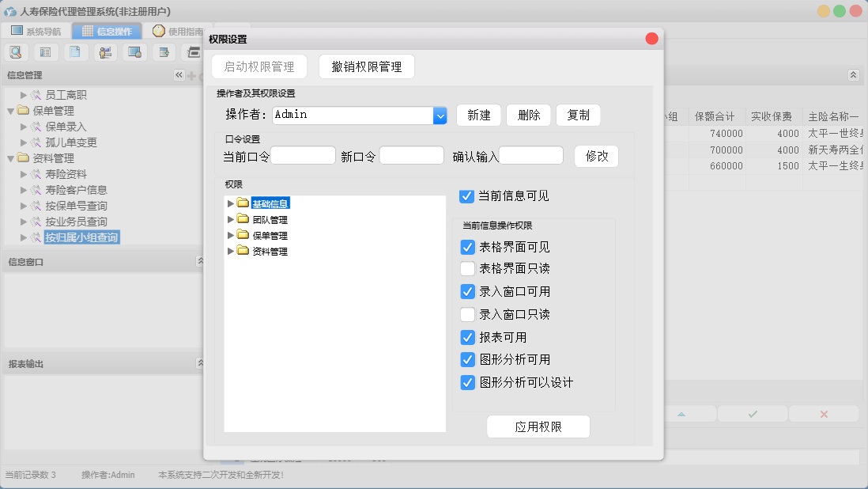Close the 权限设置 dialog with red button
Image resolution: width=868 pixels, height=489 pixels.
[x=651, y=38]
